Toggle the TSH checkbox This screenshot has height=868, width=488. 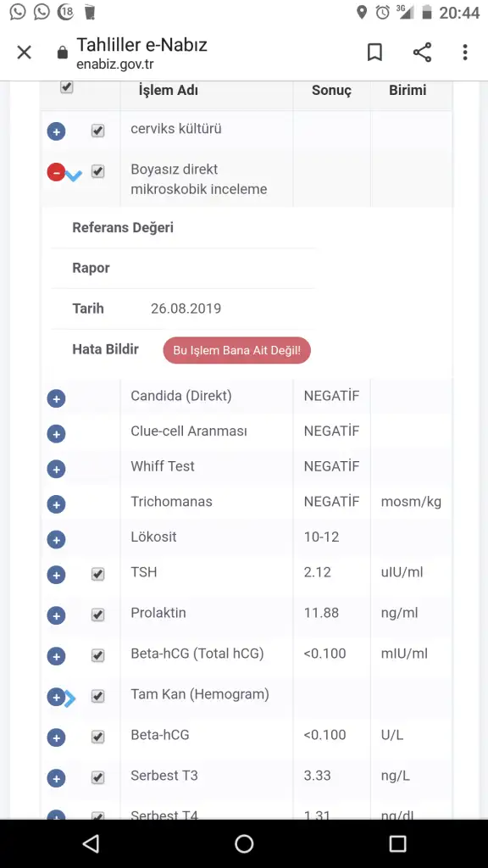point(98,575)
